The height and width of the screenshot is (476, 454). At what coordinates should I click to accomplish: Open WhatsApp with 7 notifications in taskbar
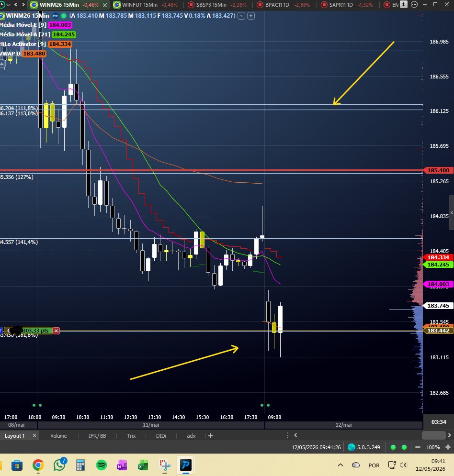[x=59, y=465]
